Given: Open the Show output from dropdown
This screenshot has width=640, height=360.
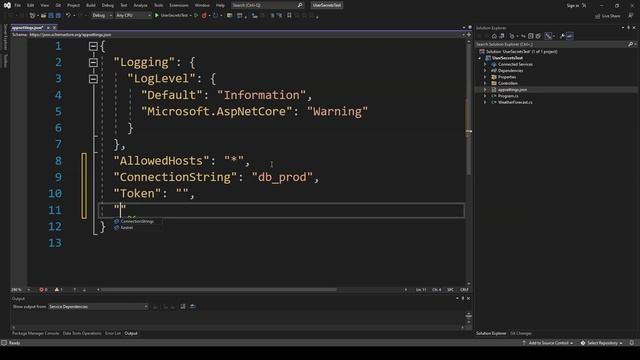Looking at the screenshot, I should [x=98, y=307].
